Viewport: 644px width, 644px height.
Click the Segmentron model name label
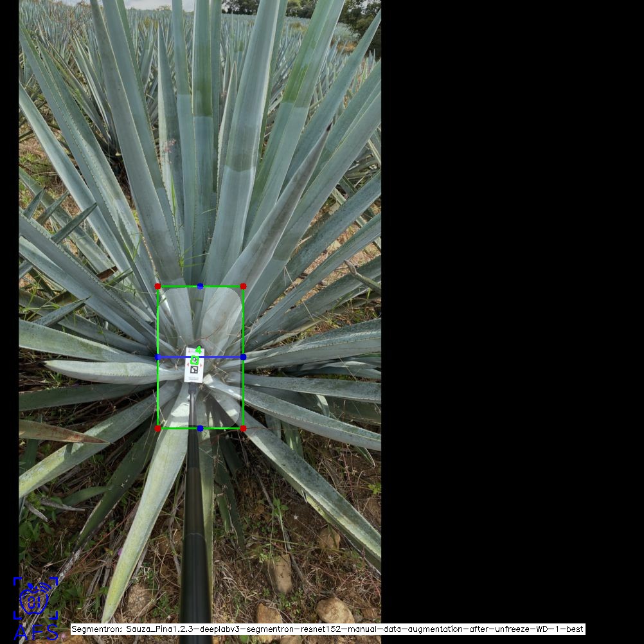click(x=328, y=629)
